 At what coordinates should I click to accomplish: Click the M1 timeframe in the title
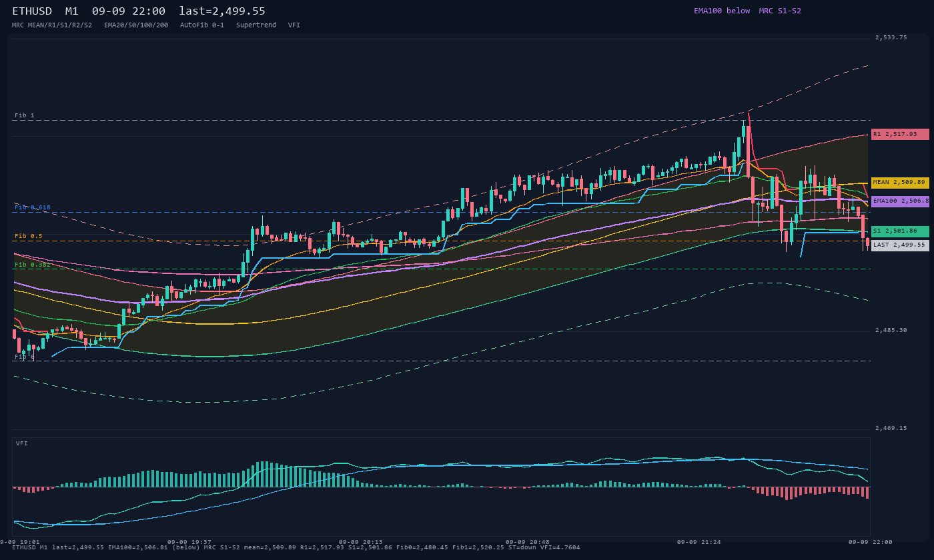(x=73, y=11)
